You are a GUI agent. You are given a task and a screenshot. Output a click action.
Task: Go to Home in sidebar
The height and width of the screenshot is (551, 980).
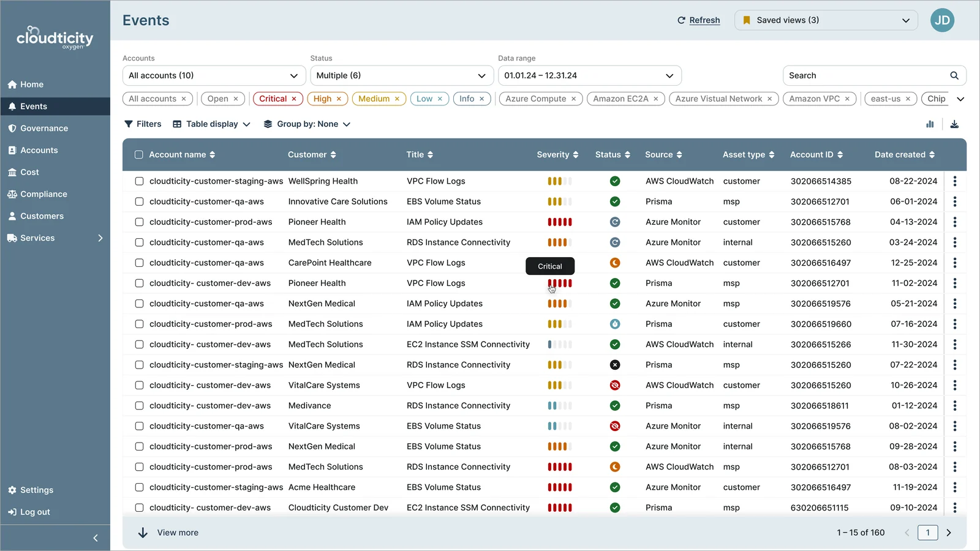pyautogui.click(x=26, y=84)
